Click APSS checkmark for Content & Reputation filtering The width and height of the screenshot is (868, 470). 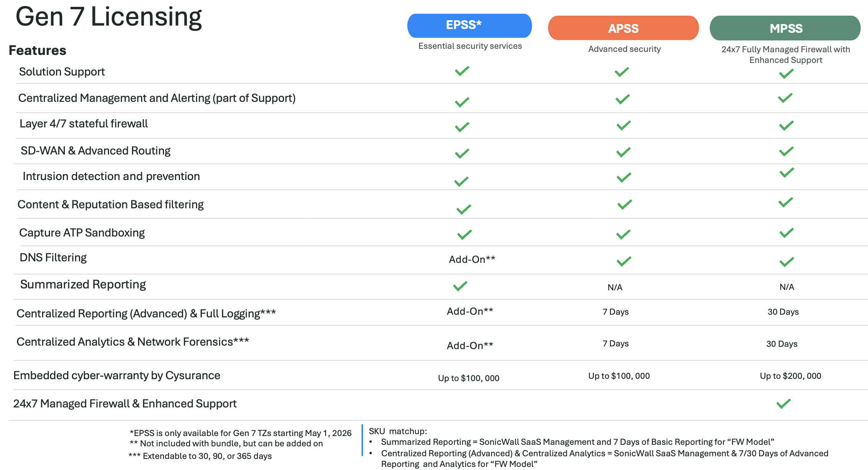(x=625, y=204)
